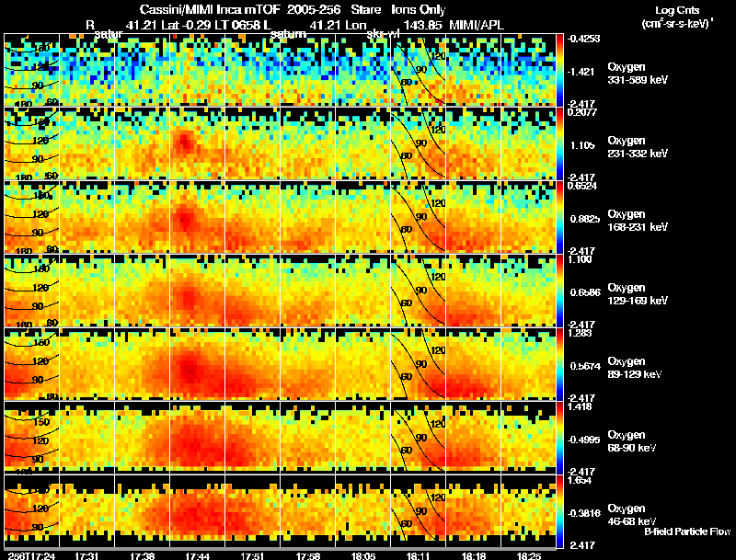Click the '0.6524' colorbar value

(582, 185)
